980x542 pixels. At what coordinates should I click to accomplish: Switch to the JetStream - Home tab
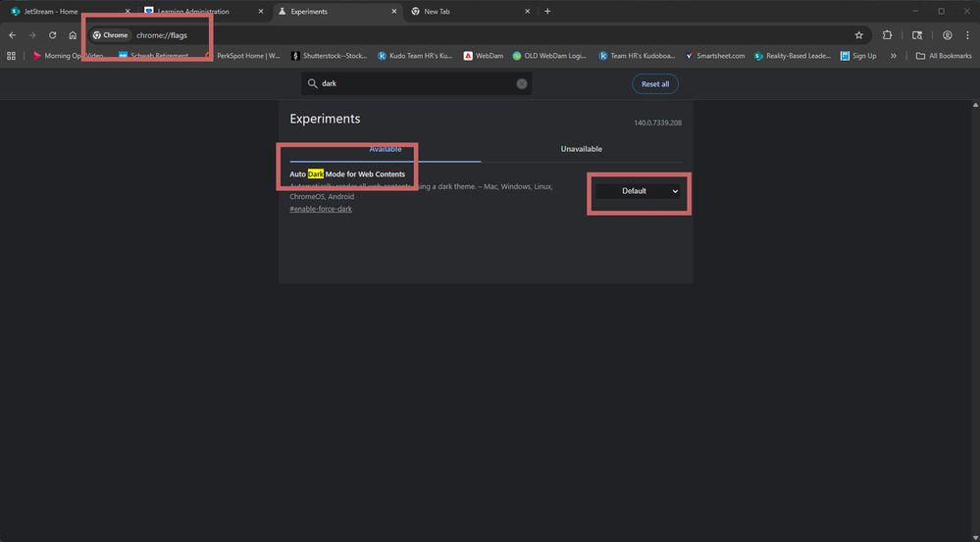(59, 12)
